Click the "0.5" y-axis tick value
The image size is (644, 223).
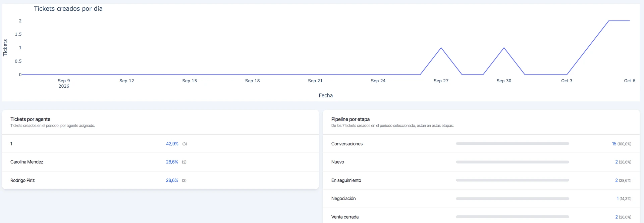coord(18,61)
